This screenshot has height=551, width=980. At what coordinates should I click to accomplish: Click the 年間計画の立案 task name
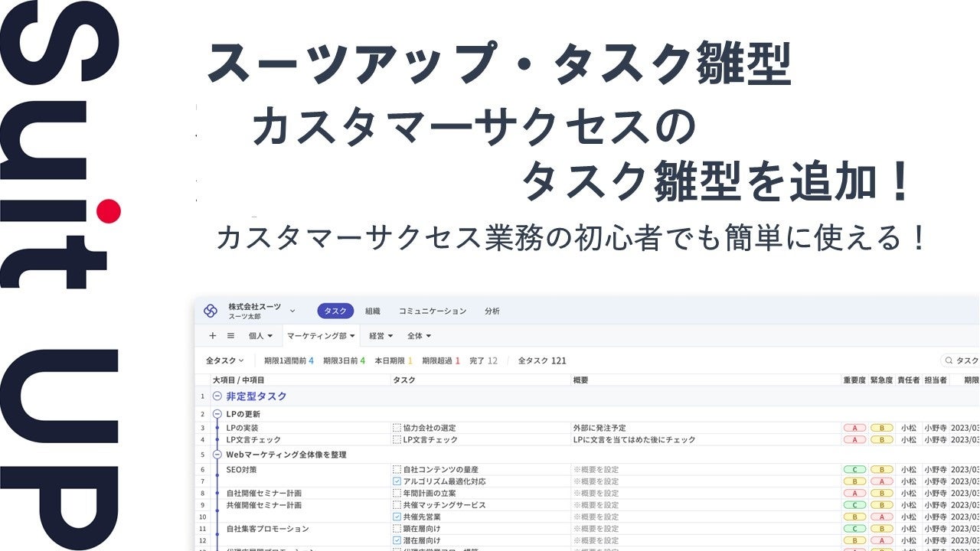coord(430,494)
